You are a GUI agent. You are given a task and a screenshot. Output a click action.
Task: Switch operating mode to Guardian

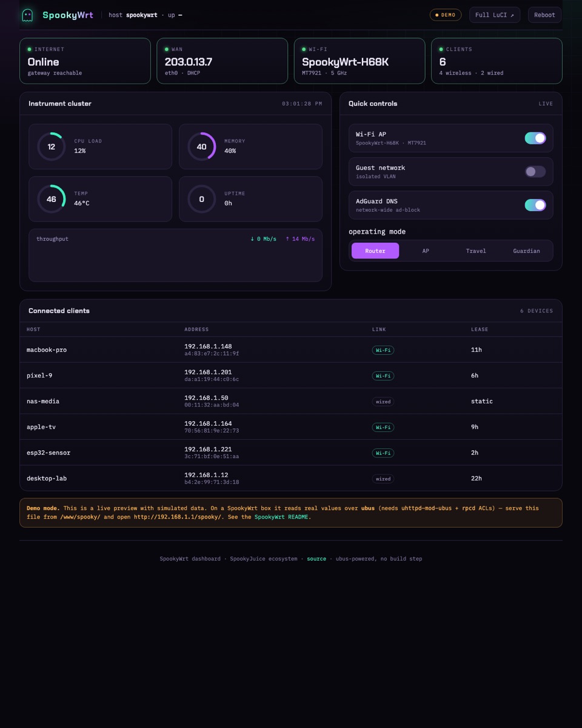click(x=526, y=251)
